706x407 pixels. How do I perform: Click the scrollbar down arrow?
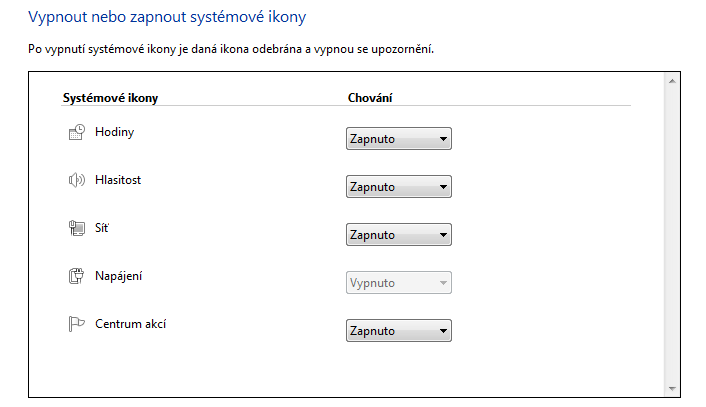[672, 388]
